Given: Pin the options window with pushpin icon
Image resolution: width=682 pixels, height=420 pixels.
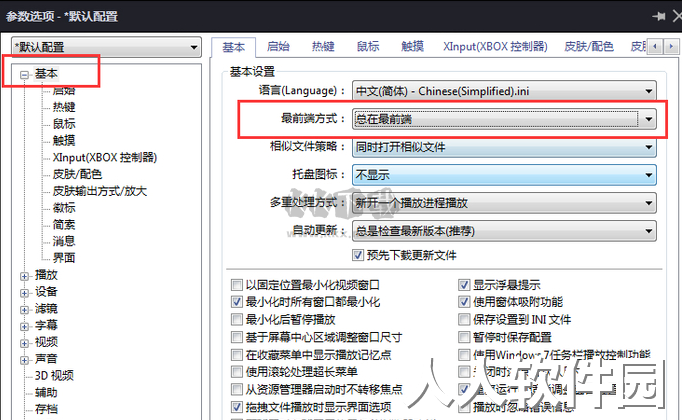Looking at the screenshot, I should click(659, 17).
